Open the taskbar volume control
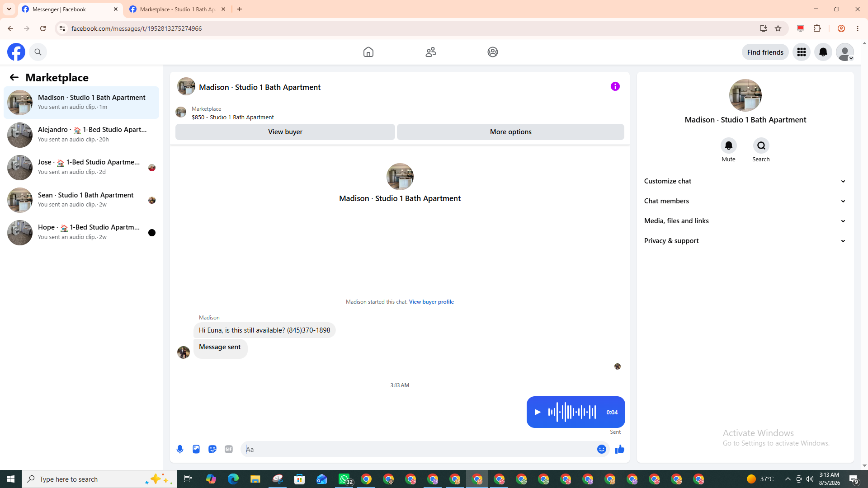This screenshot has width=868, height=488. [810, 479]
